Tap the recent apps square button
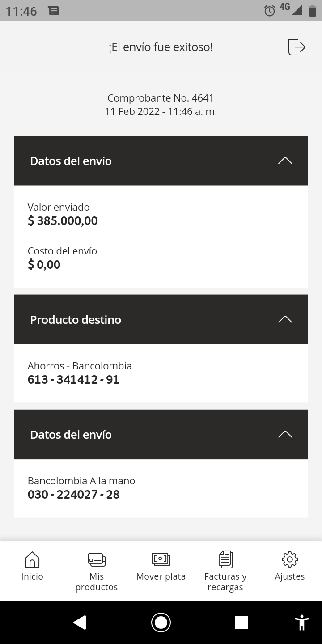322x644 pixels. tap(241, 623)
